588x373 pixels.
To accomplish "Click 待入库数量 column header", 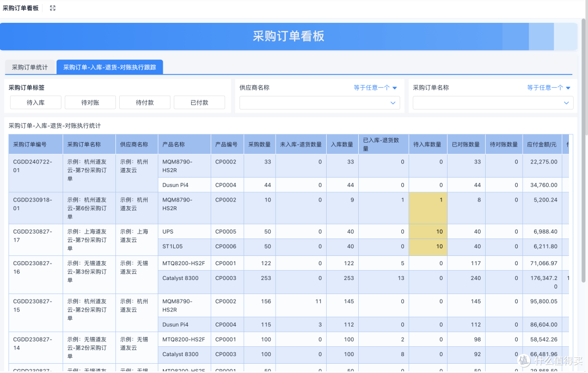I will tap(428, 144).
